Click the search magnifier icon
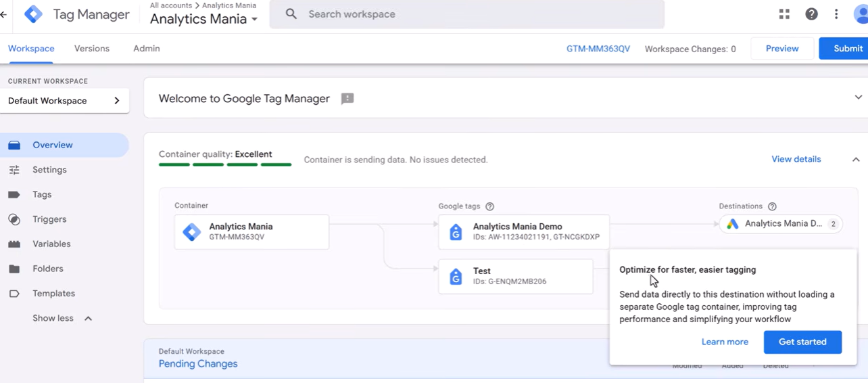The image size is (868, 383). (291, 14)
